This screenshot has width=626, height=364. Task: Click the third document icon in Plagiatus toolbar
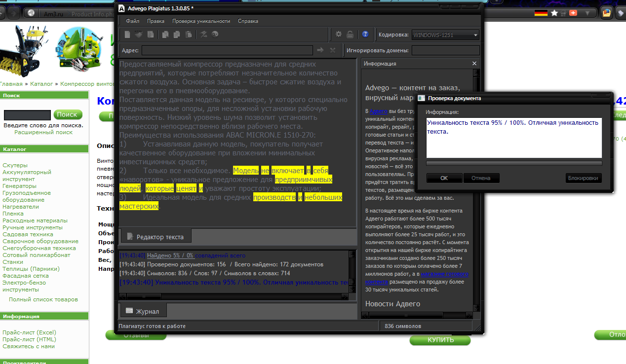151,35
